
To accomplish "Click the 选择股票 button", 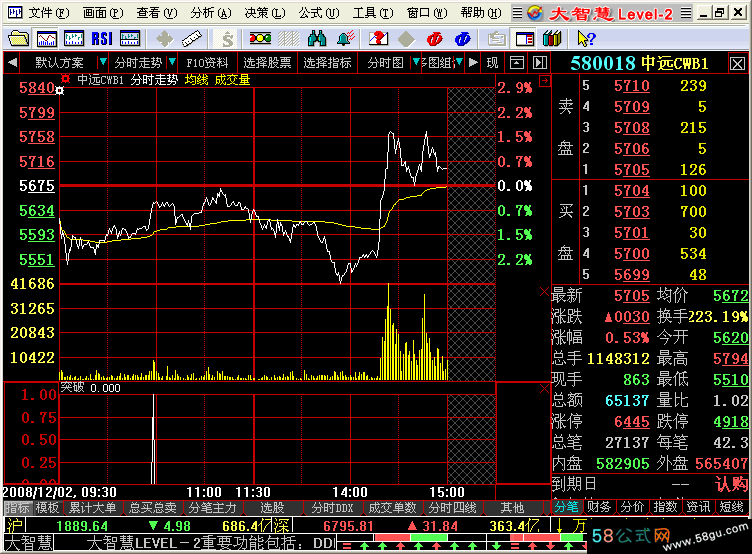I will [267, 62].
